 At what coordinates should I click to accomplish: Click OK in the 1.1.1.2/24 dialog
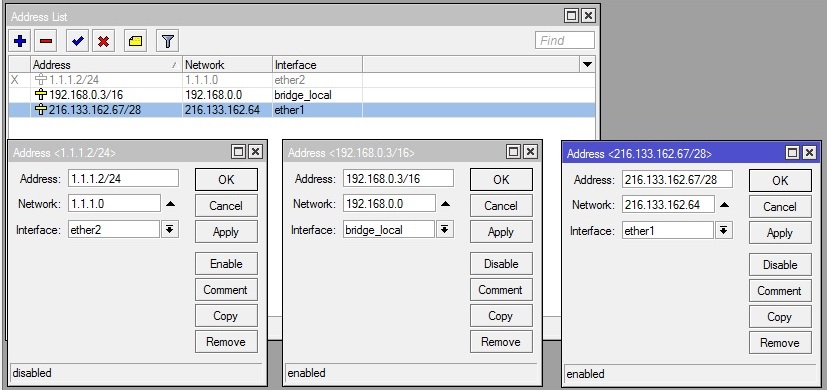226,179
